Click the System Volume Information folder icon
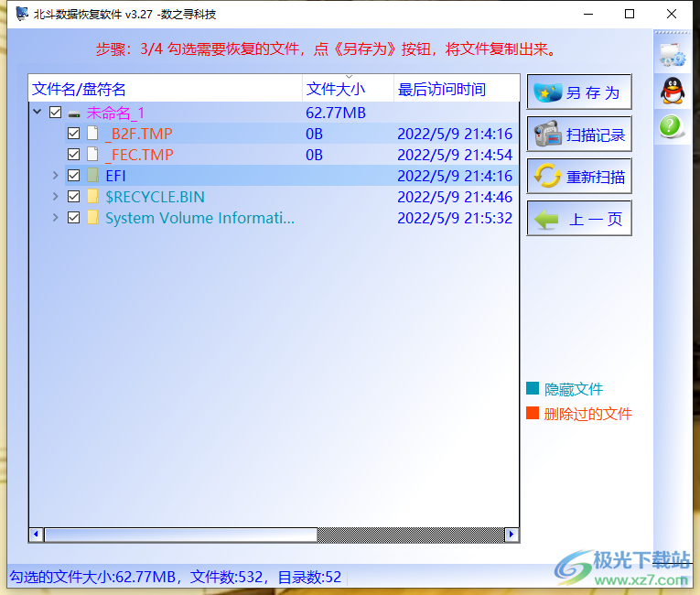Screen dimensions: 700x595 [92, 217]
